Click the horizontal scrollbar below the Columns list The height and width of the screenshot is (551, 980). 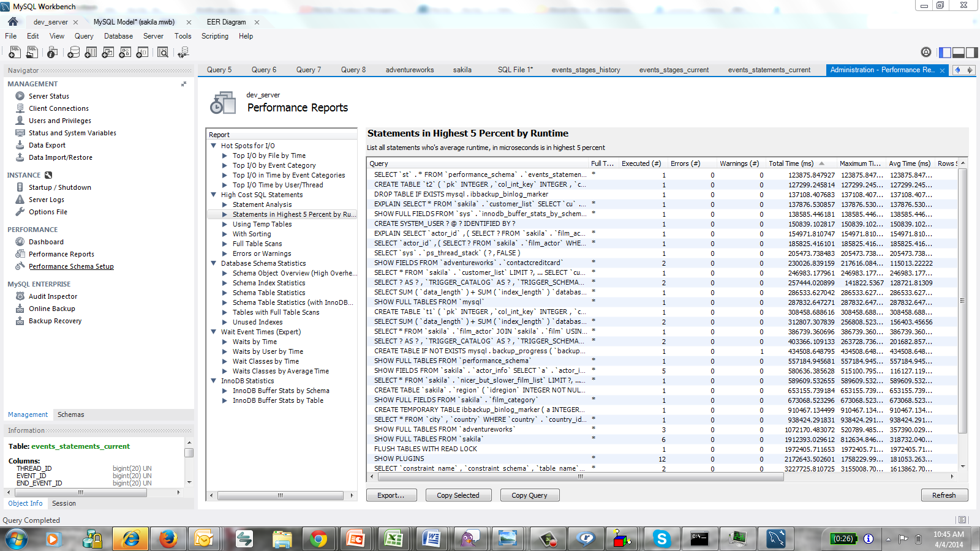click(x=80, y=492)
